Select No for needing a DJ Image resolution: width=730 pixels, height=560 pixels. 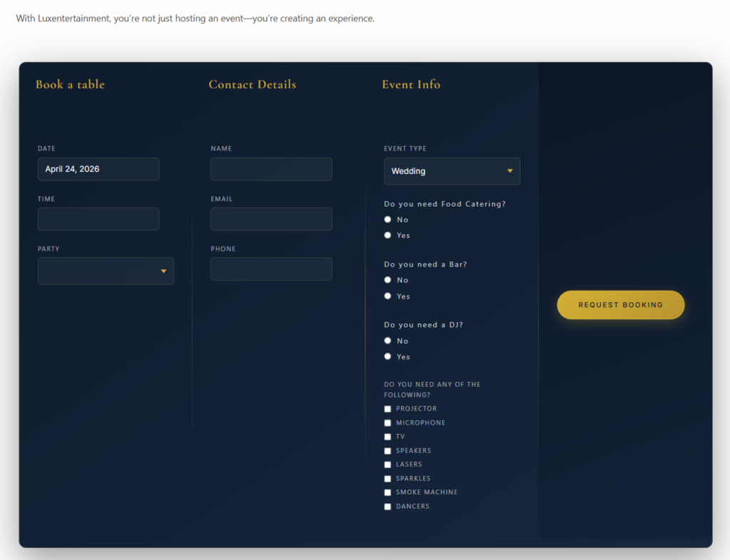tap(387, 341)
